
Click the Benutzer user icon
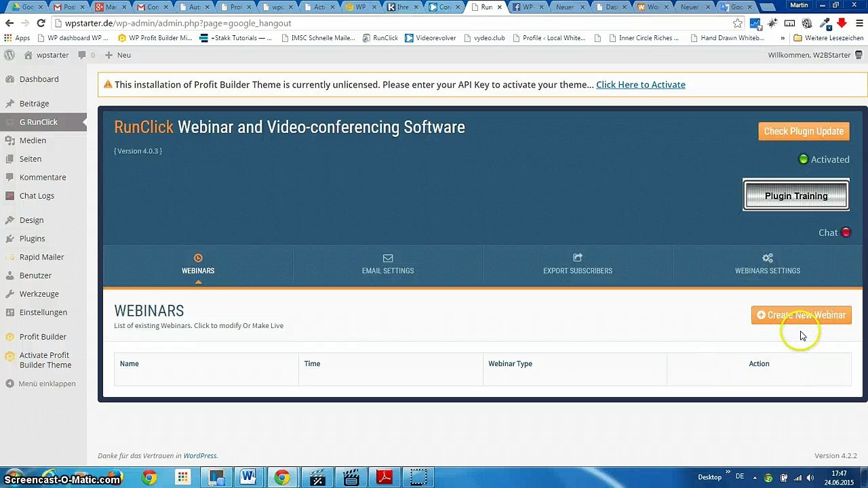9,275
